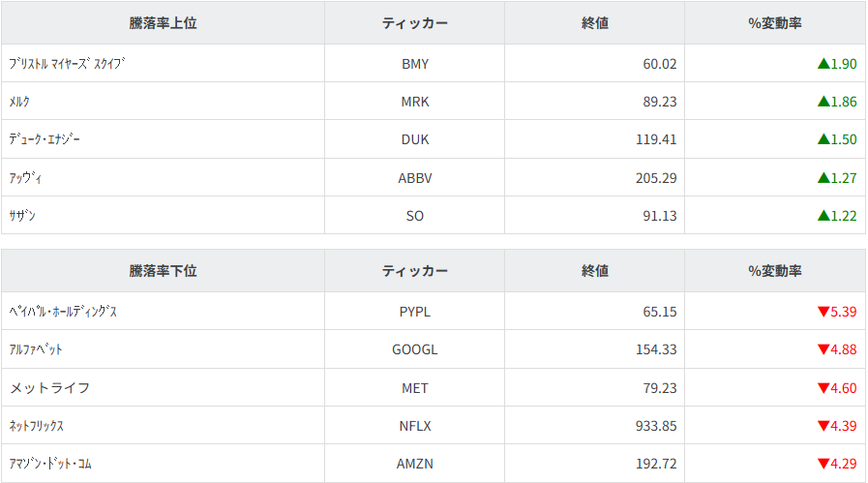
Task: Open the ブリストル マイヤーズ スクイブ stock link
Action: pos(68,64)
